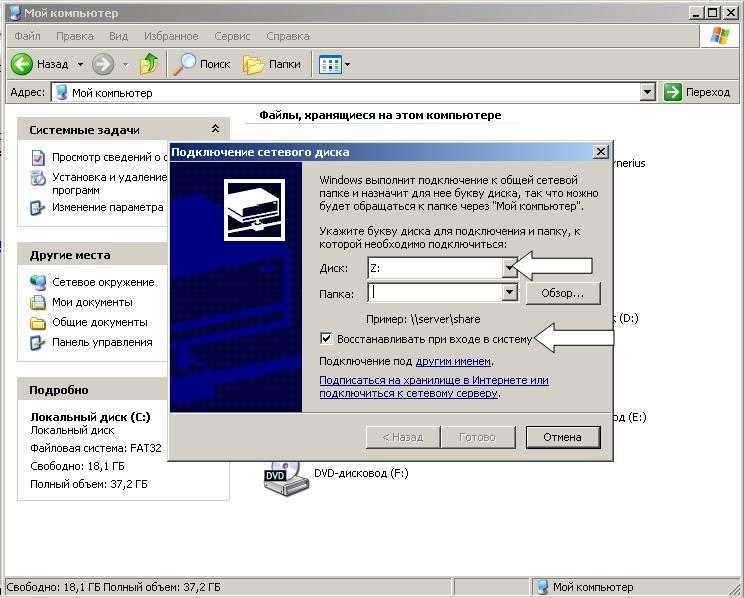The width and height of the screenshot is (744, 598).
Task: Click the Пример: \\server\share hint text
Action: tap(423, 319)
